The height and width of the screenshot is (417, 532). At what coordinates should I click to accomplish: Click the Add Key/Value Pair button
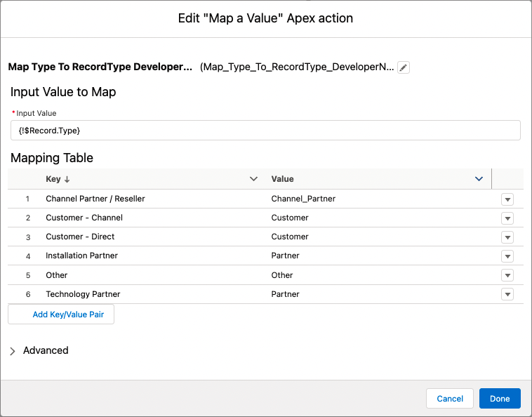61,315
